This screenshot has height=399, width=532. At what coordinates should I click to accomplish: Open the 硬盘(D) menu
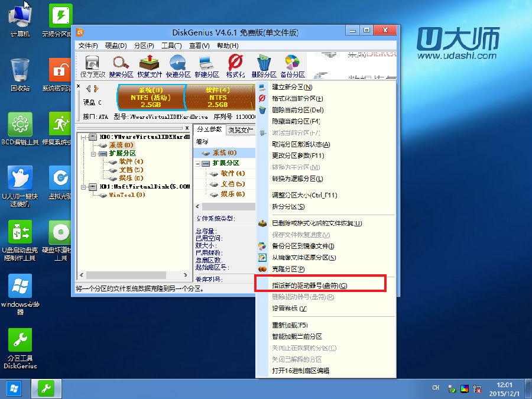pos(116,46)
